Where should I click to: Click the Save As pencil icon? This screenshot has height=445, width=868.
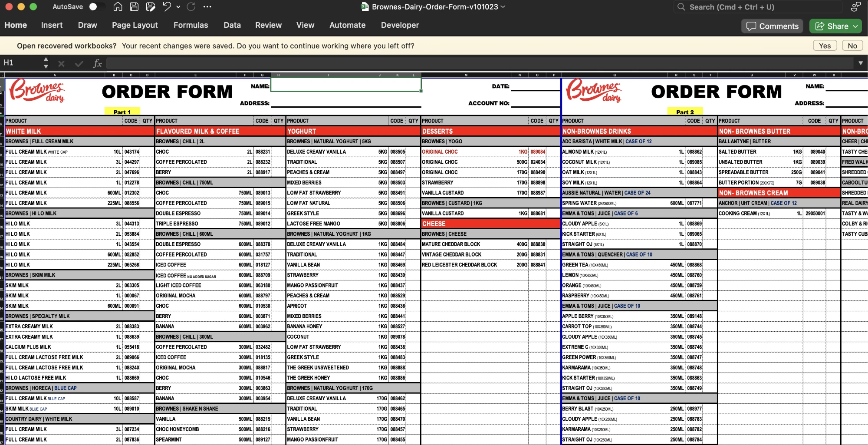coord(151,7)
